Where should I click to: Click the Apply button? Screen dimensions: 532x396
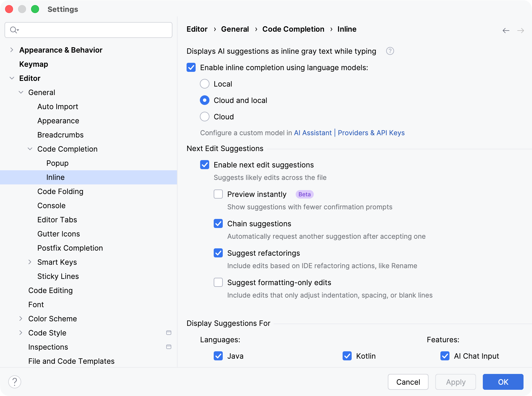click(455, 382)
